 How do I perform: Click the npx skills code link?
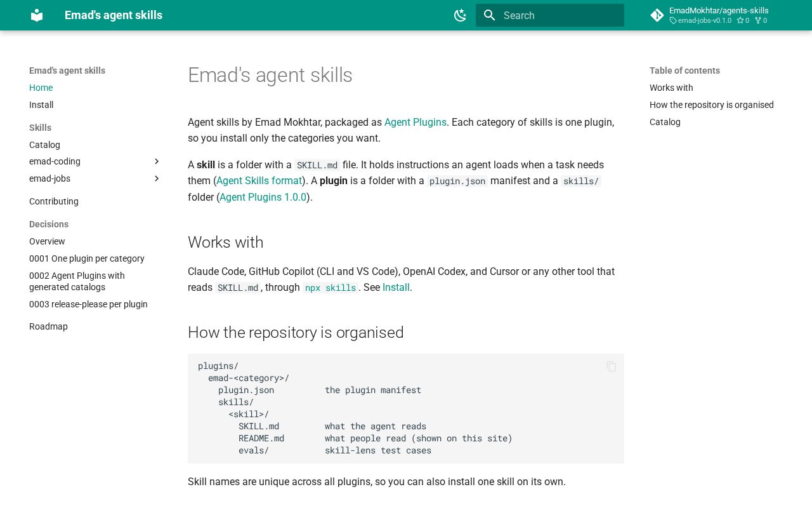point(331,288)
